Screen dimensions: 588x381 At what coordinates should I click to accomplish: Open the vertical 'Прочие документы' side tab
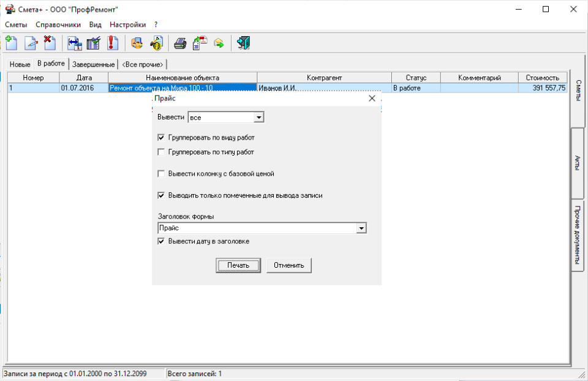point(578,235)
